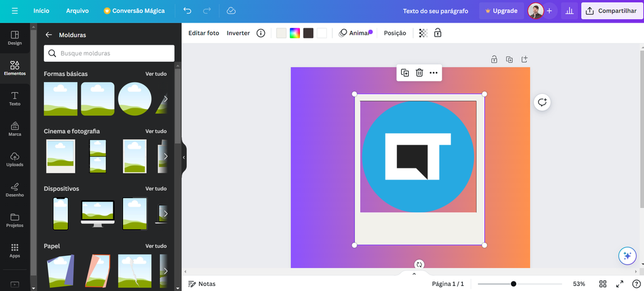Select the rounded square frame
Viewport: 644px width, 291px height.
click(97, 99)
